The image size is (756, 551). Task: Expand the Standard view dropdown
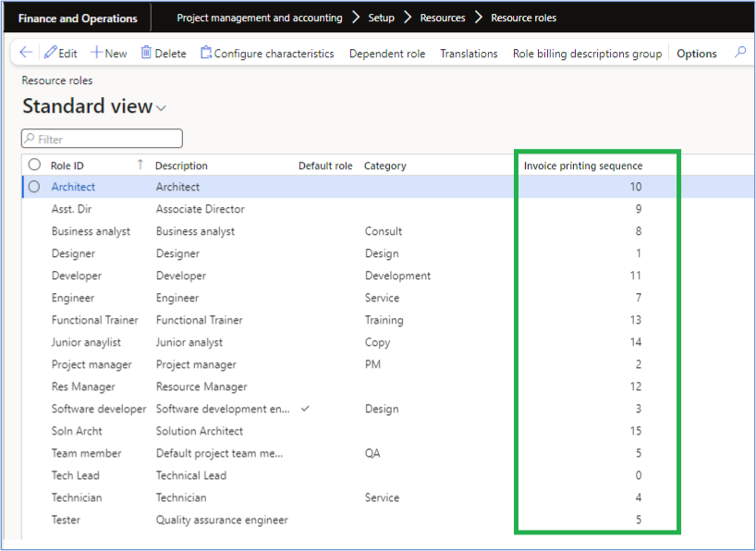(162, 108)
